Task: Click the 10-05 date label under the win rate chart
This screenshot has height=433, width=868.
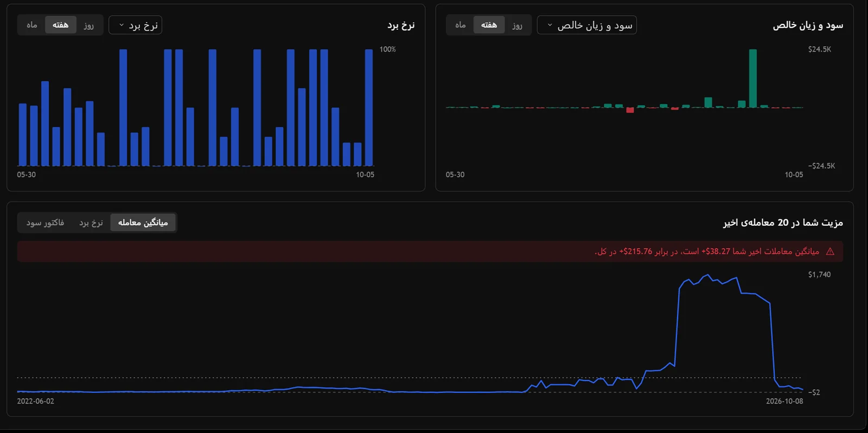Action: (365, 175)
